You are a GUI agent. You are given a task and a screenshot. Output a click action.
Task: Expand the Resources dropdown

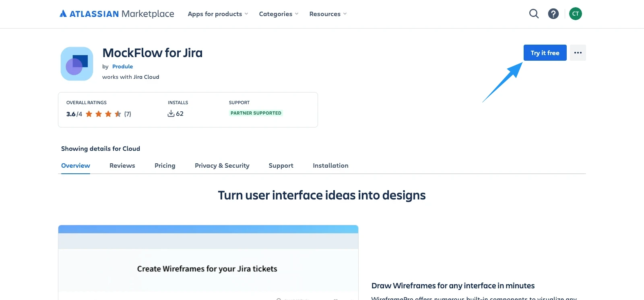coord(328,14)
